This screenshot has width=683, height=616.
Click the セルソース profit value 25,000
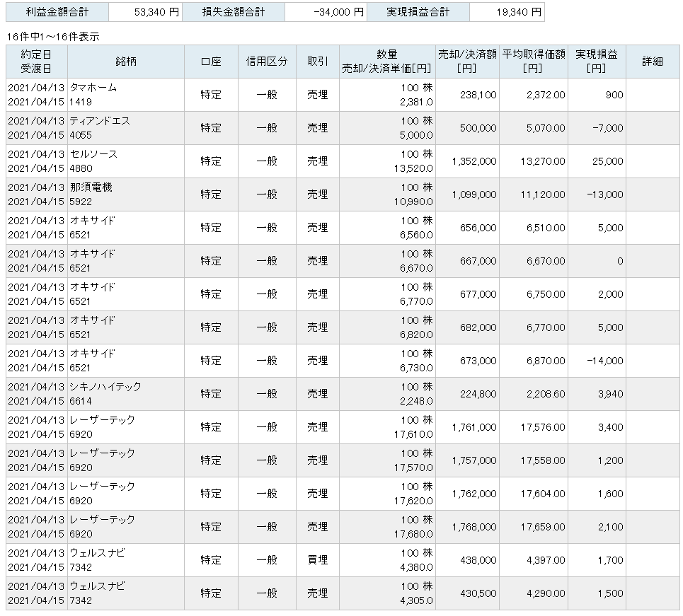608,161
